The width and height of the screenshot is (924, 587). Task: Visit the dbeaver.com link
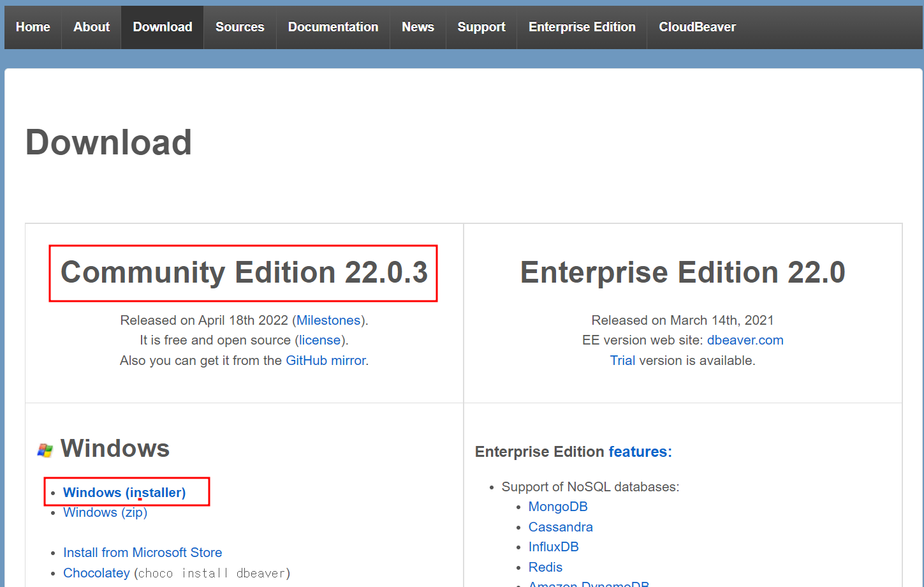745,340
